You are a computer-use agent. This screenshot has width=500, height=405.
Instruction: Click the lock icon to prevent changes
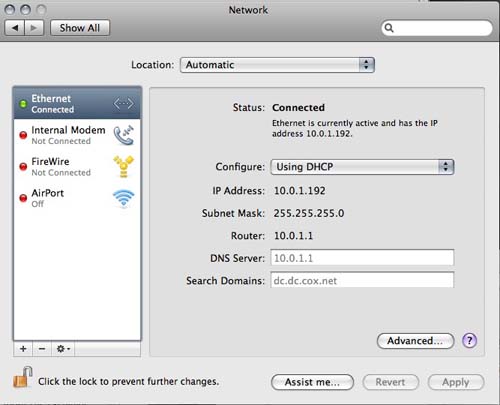pos(23,378)
